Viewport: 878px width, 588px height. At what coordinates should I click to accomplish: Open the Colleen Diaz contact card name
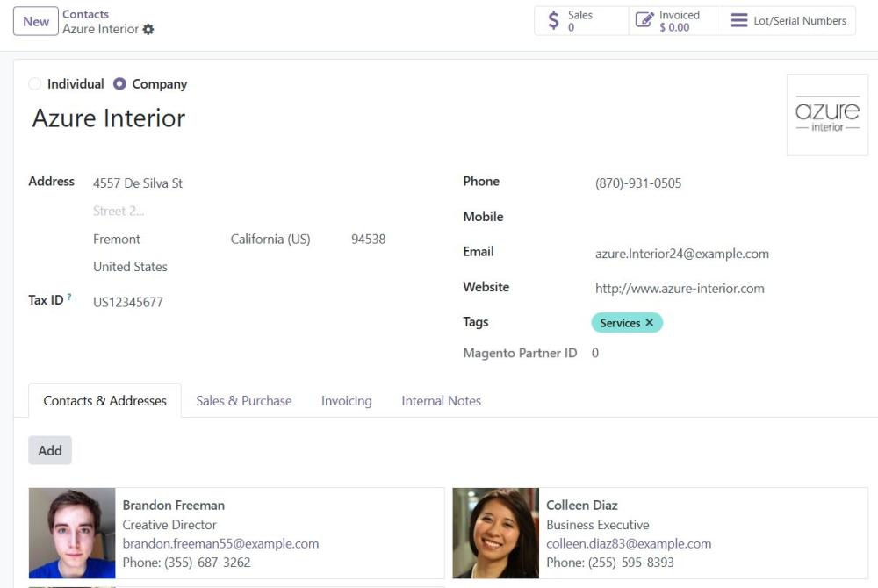pos(582,506)
